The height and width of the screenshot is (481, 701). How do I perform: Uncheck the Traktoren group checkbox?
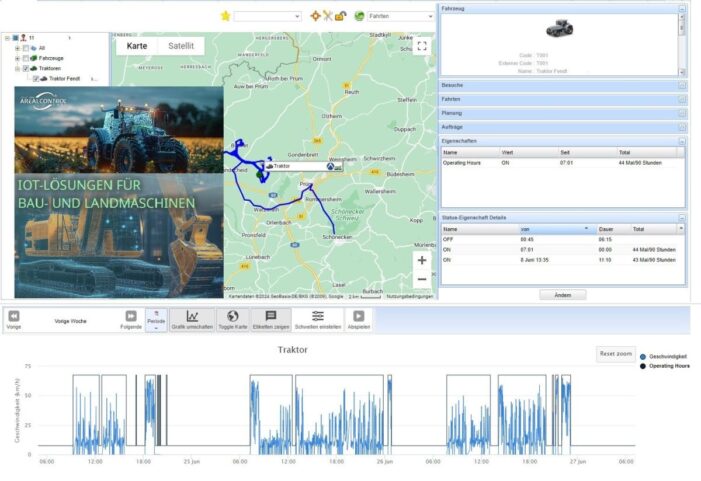coord(26,69)
